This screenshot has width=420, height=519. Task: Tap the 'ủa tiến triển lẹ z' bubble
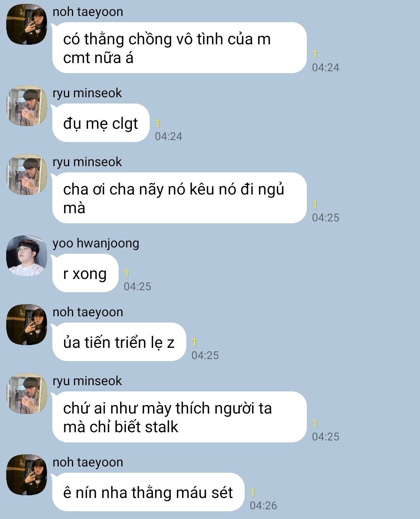pyautogui.click(x=119, y=342)
